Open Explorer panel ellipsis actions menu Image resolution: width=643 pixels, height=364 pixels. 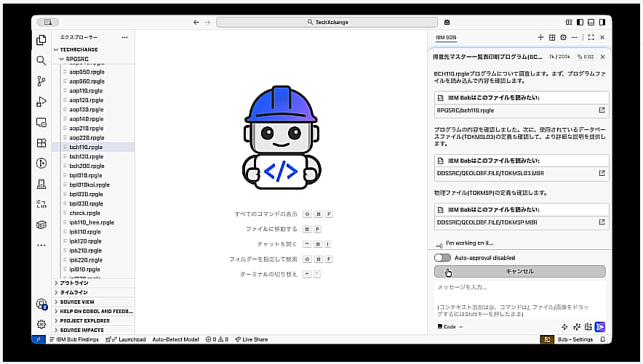tap(124, 37)
